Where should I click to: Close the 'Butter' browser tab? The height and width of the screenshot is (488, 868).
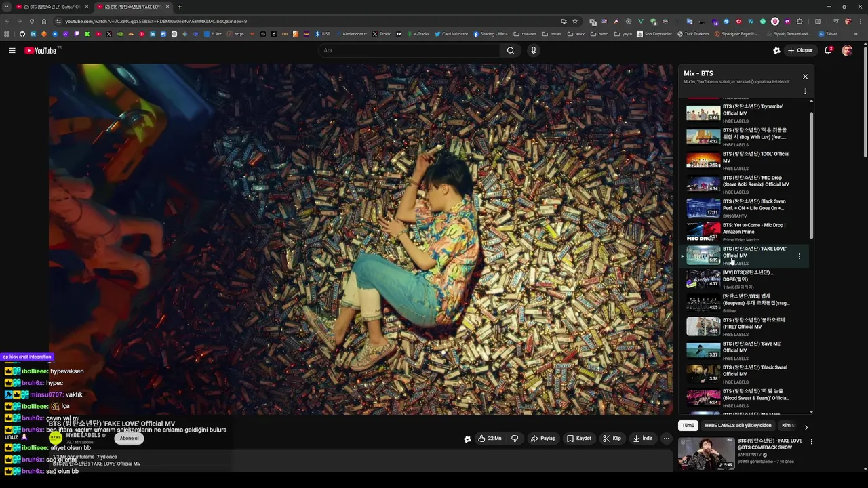87,7
